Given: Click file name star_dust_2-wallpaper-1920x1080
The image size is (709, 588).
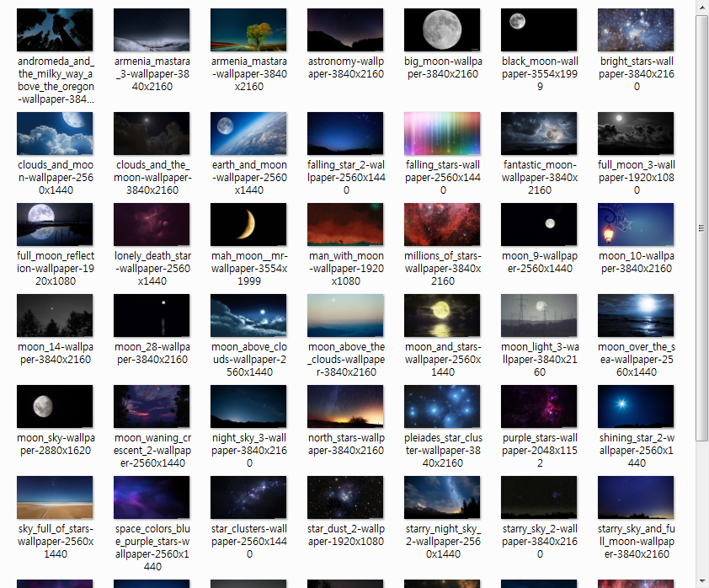Looking at the screenshot, I should click(x=346, y=535).
